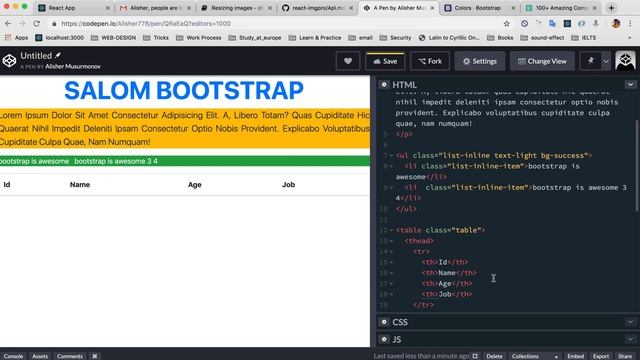Image resolution: width=640 pixels, height=360 pixels.
Task: Open IELTS bookmarks folder
Action: 584,38
